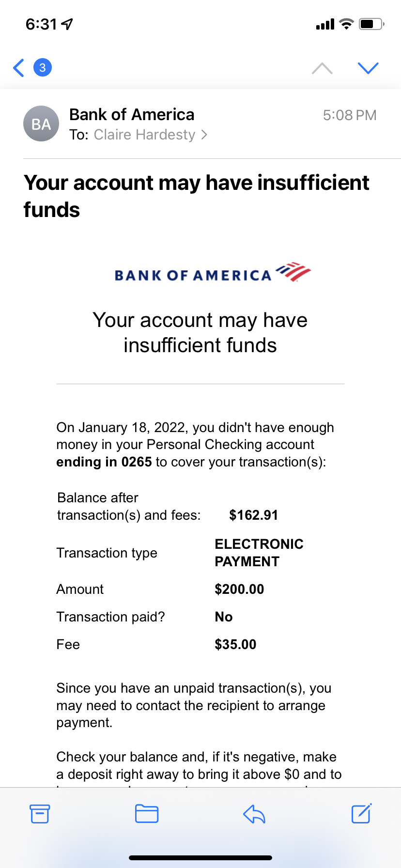The height and width of the screenshot is (868, 401).
Task: Tap recipient name Claire Hardesty
Action: (x=144, y=135)
